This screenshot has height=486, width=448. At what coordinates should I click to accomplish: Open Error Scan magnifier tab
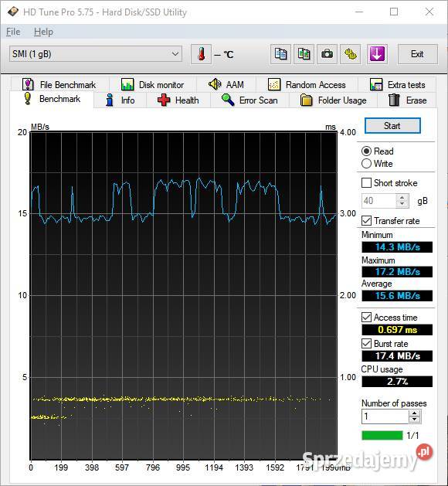tap(249, 100)
